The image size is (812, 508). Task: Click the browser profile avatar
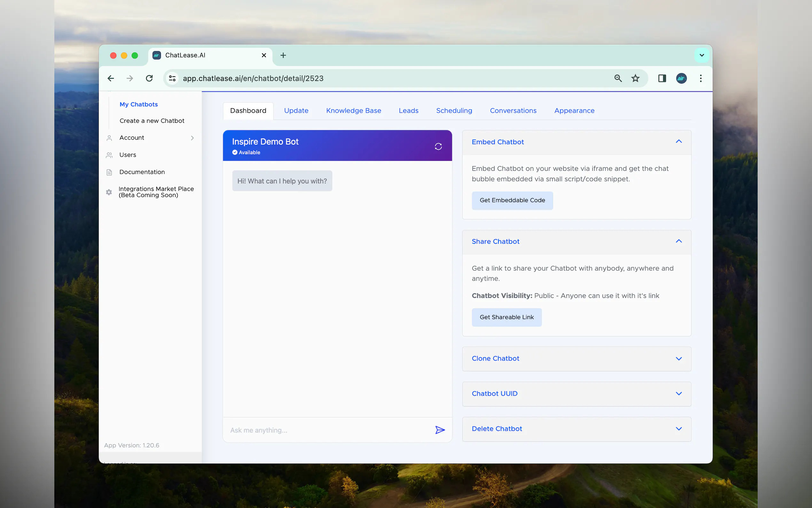(x=681, y=78)
